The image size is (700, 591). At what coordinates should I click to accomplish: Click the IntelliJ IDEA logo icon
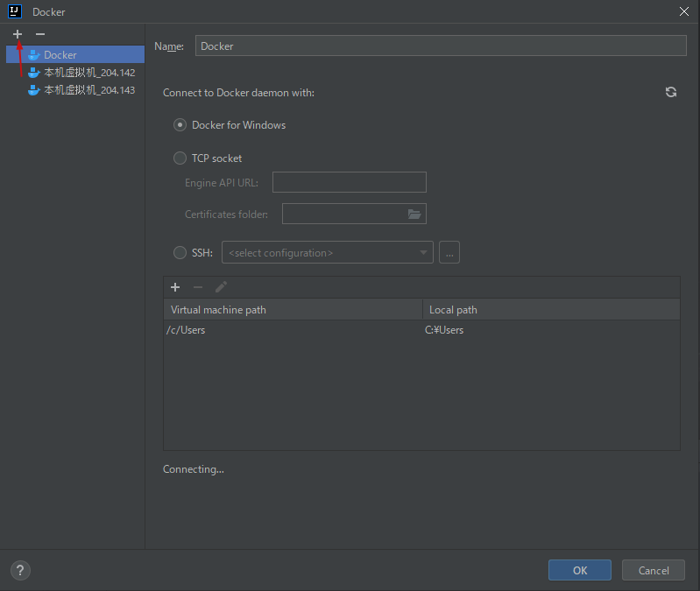pos(15,11)
